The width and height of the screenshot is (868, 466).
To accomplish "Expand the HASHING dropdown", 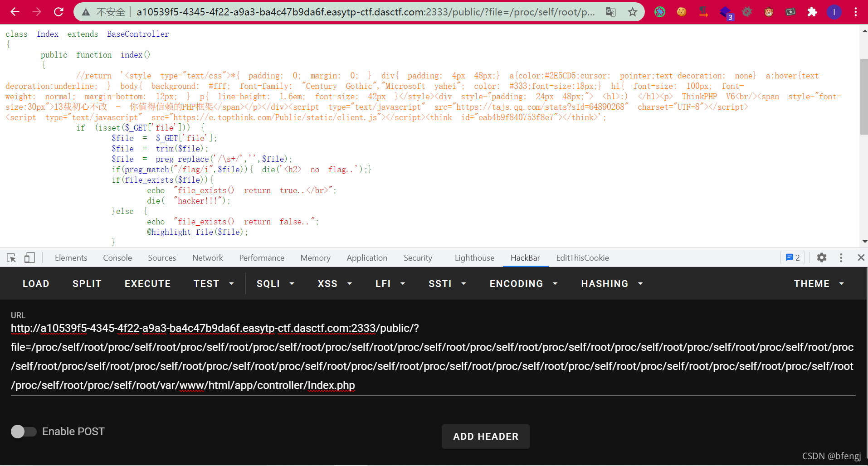I will tap(612, 284).
